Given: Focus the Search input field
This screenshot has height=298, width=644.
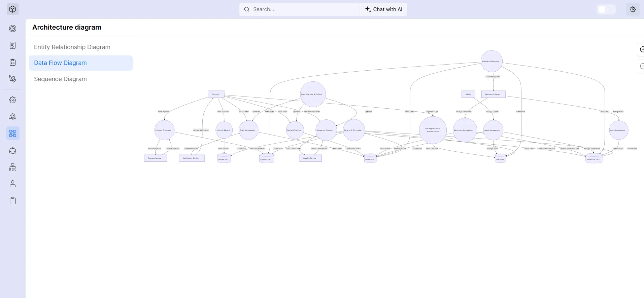Looking at the screenshot, I should tap(299, 9).
